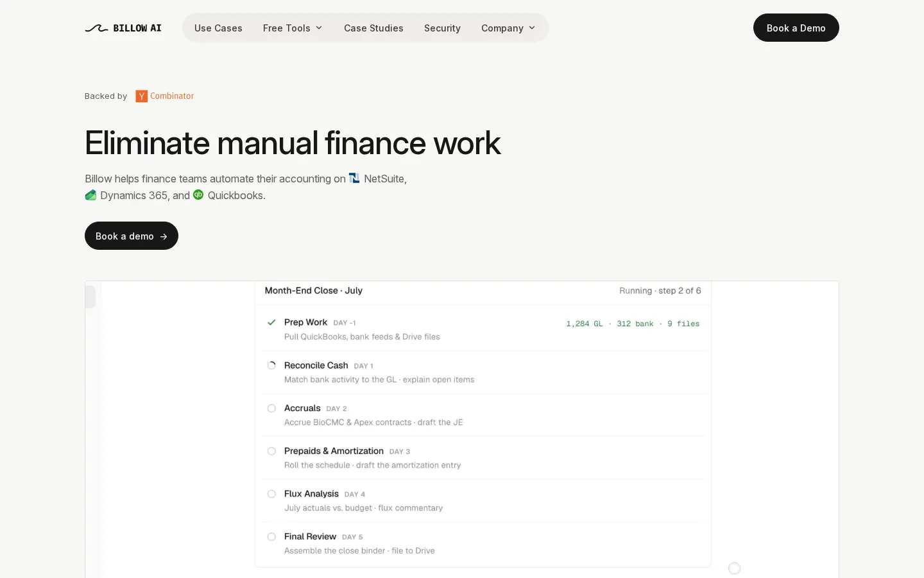This screenshot has width=924, height=578.
Task: Click the green checkmark beside Prep Work
Action: (271, 322)
